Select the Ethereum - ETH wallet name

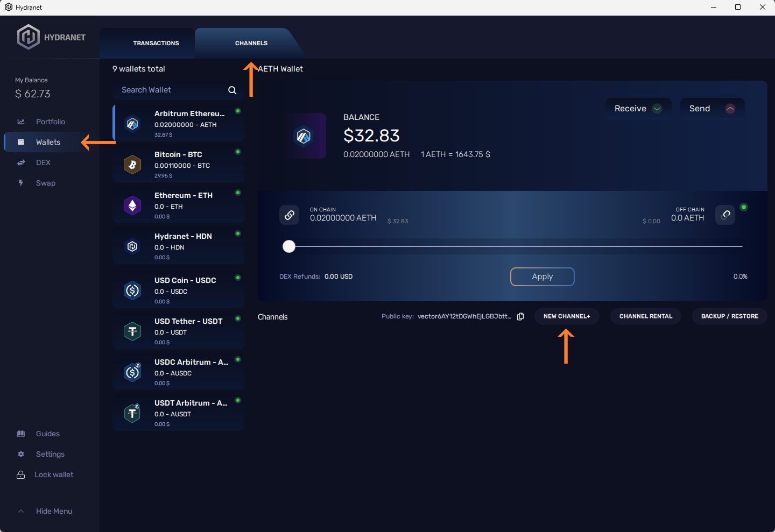tap(184, 195)
